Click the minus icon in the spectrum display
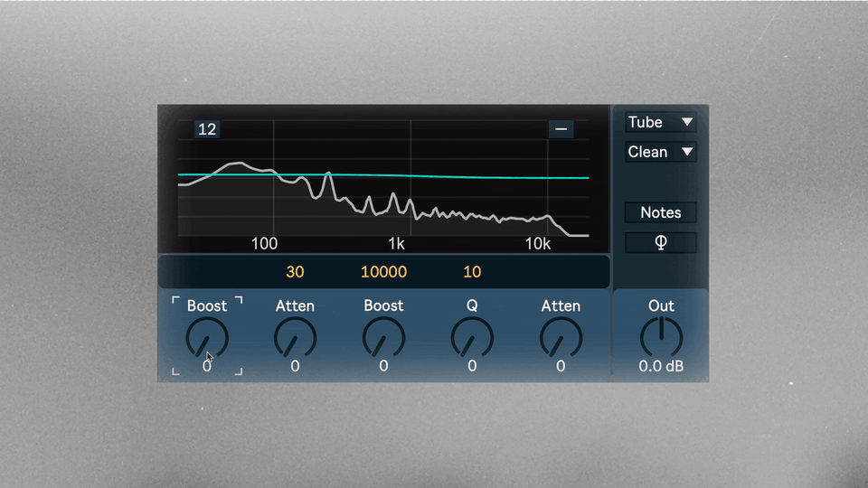This screenshot has width=868, height=488. tap(561, 129)
